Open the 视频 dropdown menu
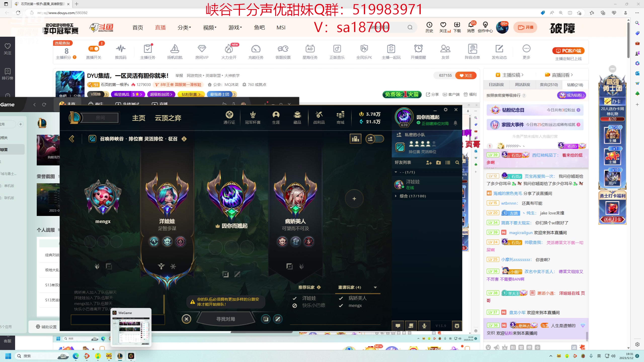The height and width of the screenshot is (362, 644). click(x=210, y=27)
